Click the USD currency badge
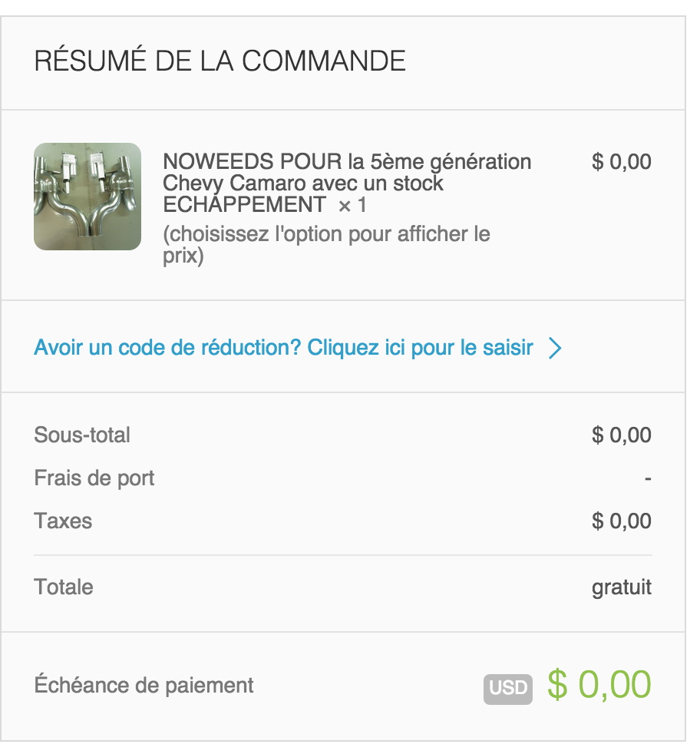Viewport: 700px width, 754px height. tap(507, 688)
